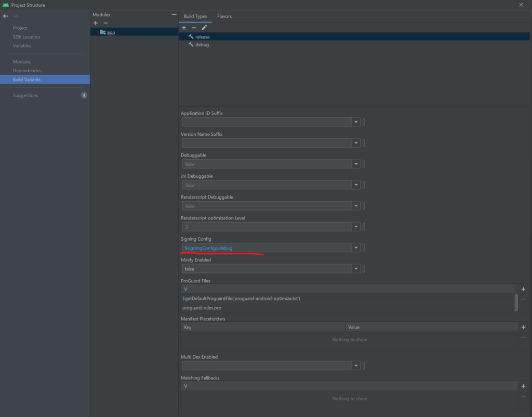Open the Variables section
The height and width of the screenshot is (417, 532).
pyautogui.click(x=22, y=46)
